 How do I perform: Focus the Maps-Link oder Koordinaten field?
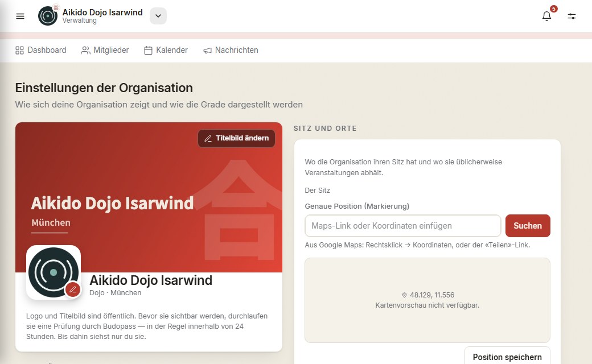click(x=403, y=226)
